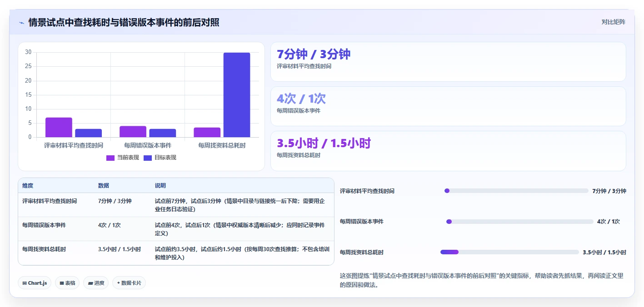644x307 pixels.
Task: Click the progress bar for 每周错误版本事件
Action: coord(520,222)
